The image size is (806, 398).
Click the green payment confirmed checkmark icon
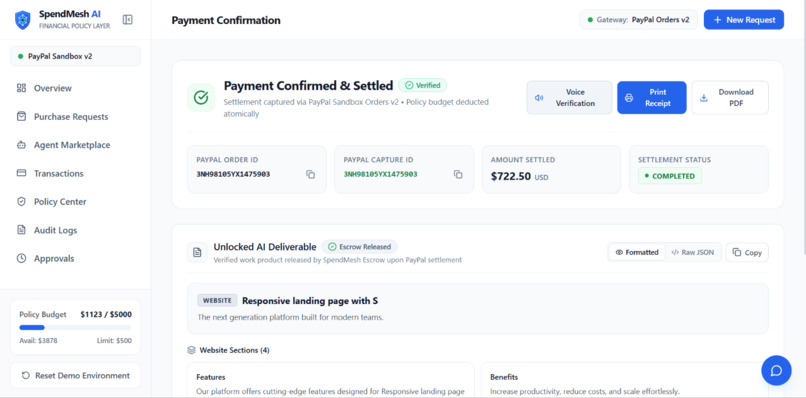201,97
